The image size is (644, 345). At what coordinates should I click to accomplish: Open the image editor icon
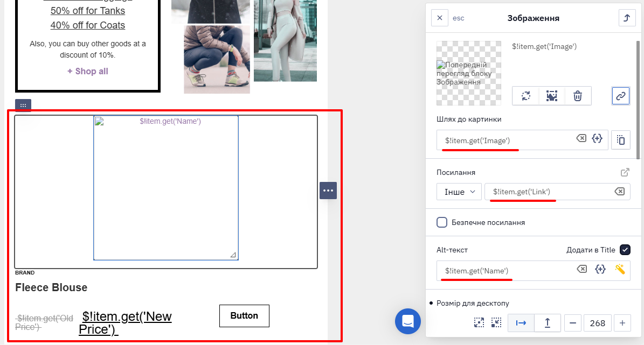[552, 96]
